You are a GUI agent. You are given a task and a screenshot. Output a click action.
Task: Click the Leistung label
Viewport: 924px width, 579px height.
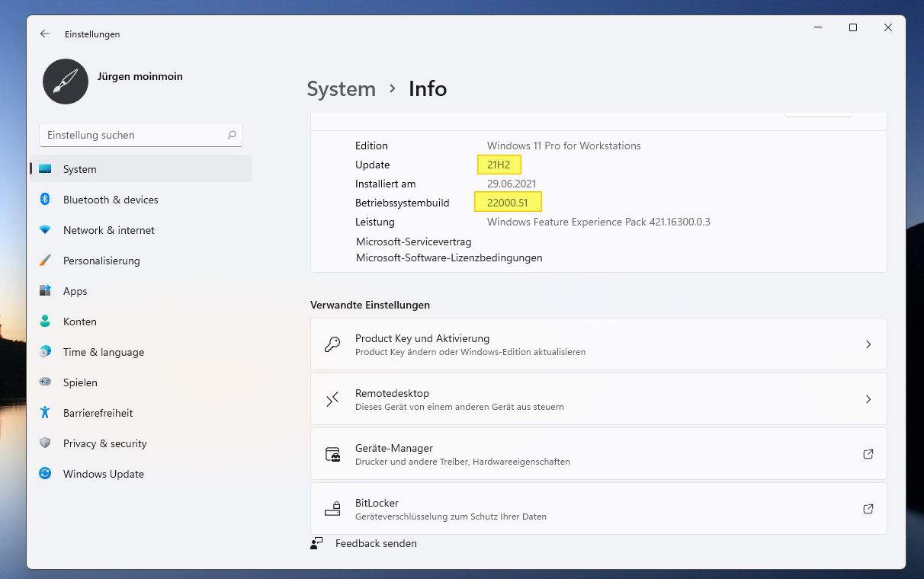(375, 222)
